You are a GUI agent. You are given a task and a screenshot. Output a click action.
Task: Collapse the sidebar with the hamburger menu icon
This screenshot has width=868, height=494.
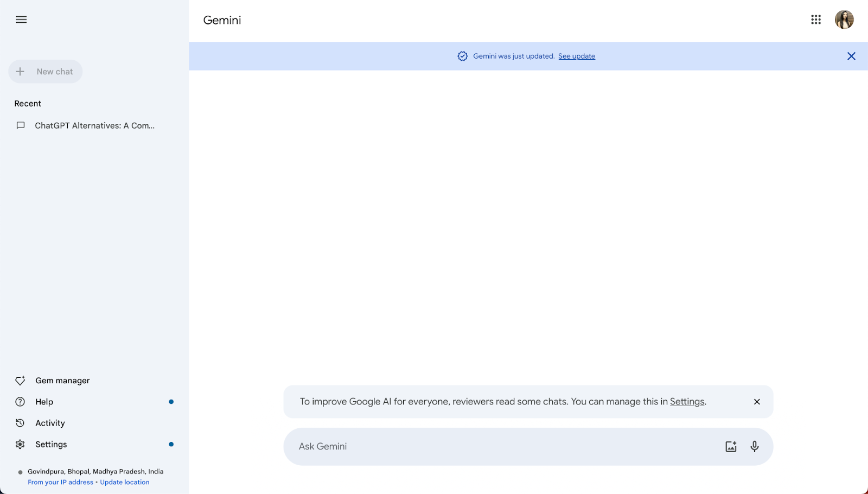tap(21, 20)
